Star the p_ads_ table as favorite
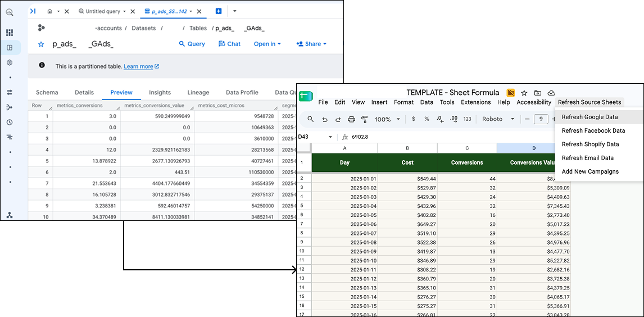Viewport: 644px width, 317px height. pos(41,44)
